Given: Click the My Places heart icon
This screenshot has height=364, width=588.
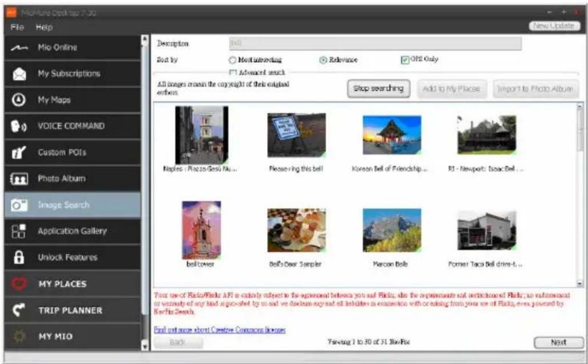Looking at the screenshot, I should pos(19,284).
